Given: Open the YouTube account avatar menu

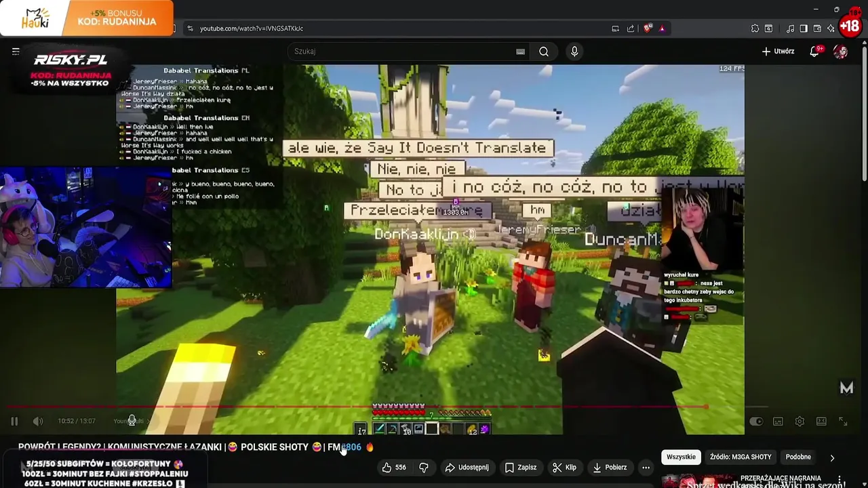Looking at the screenshot, I should 840,52.
